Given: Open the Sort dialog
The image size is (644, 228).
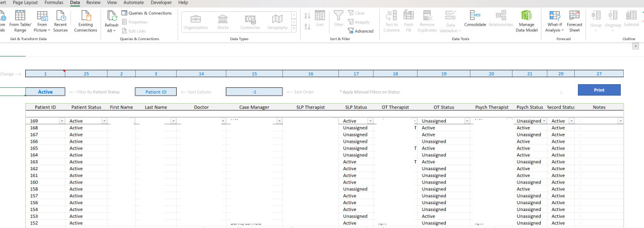Looking at the screenshot, I should click(x=319, y=19).
